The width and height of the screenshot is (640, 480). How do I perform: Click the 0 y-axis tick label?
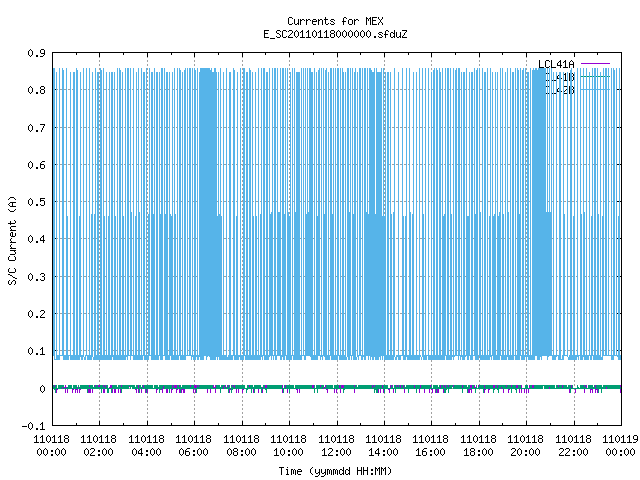click(x=42, y=389)
